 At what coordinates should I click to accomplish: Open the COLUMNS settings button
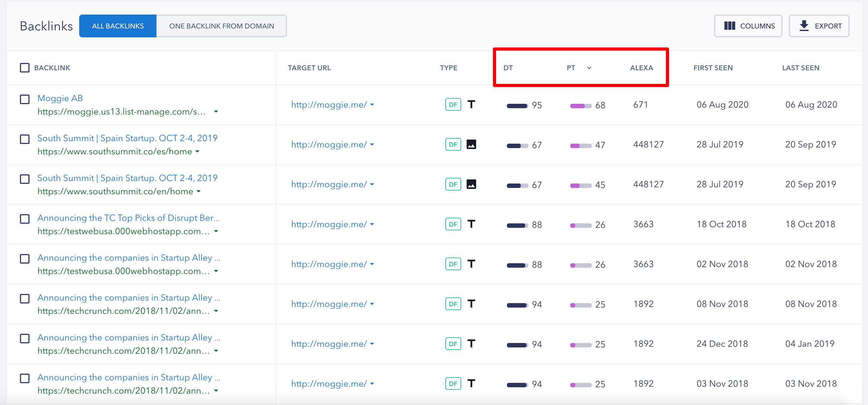coord(748,26)
